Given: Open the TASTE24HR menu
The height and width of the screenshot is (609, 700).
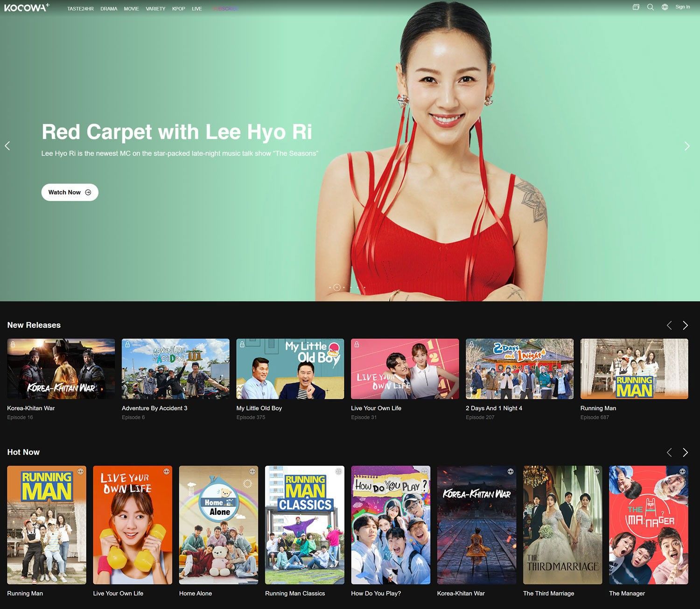Looking at the screenshot, I should 80,9.
